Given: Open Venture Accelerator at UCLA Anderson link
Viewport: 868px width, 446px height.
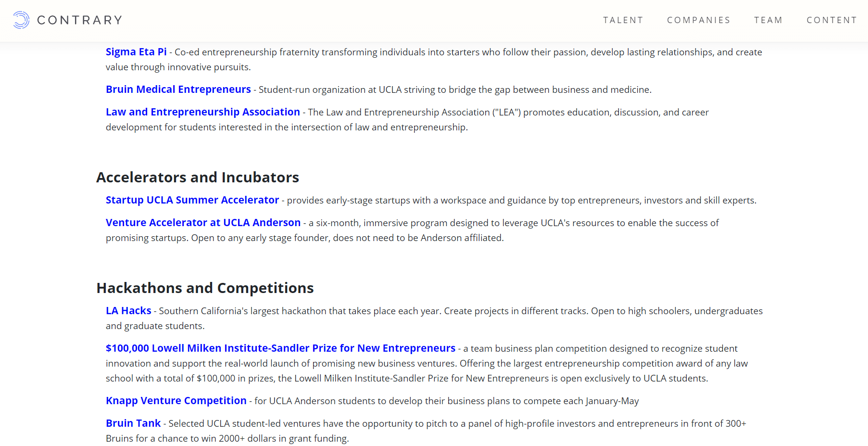Looking at the screenshot, I should [x=203, y=223].
